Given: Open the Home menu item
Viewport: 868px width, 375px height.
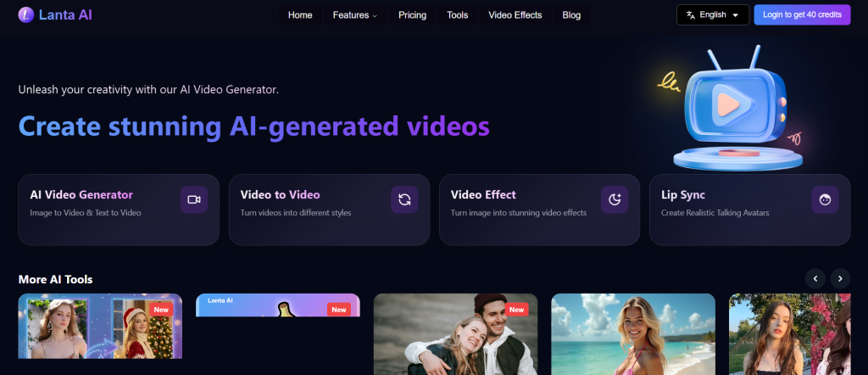Looking at the screenshot, I should tap(300, 15).
